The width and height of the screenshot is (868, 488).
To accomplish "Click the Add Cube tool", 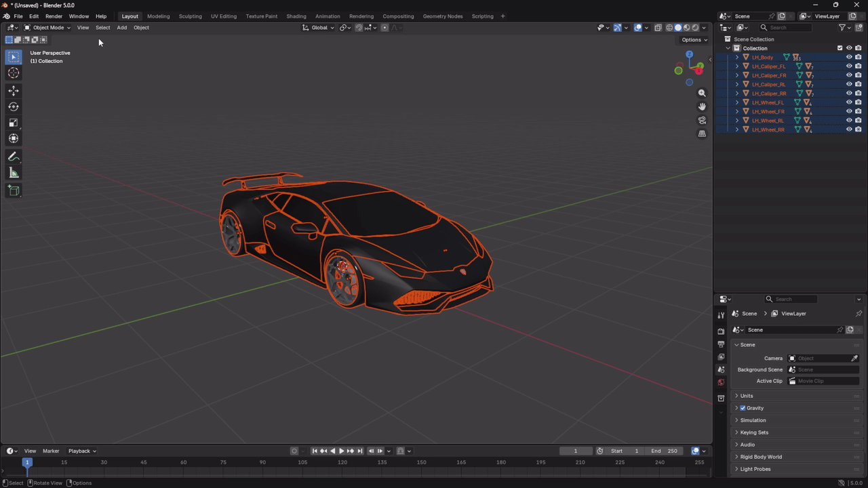I will point(14,190).
